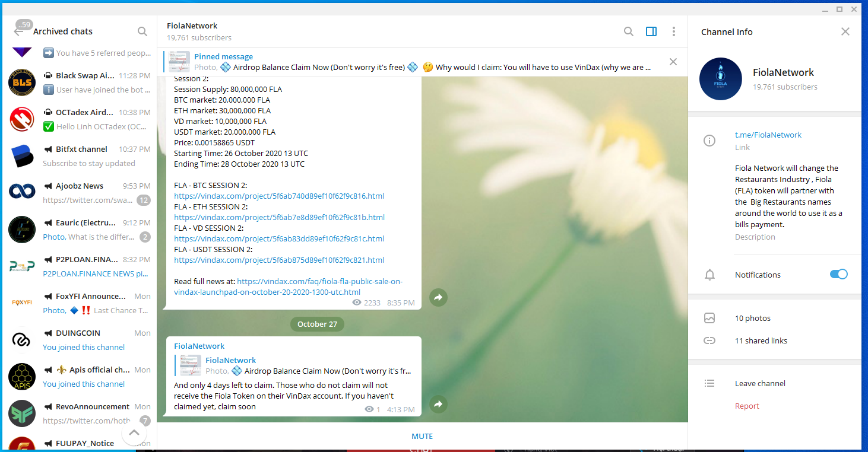View the 11 shared links
868x452 pixels.
click(x=761, y=340)
